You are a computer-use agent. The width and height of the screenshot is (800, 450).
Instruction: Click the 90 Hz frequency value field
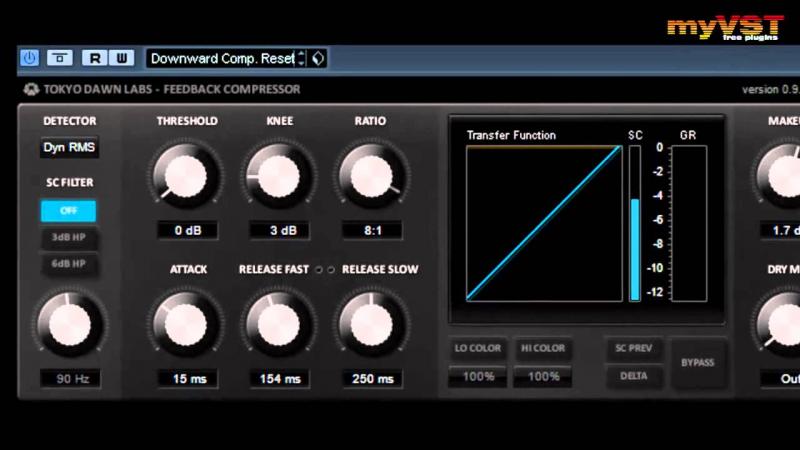click(x=70, y=379)
